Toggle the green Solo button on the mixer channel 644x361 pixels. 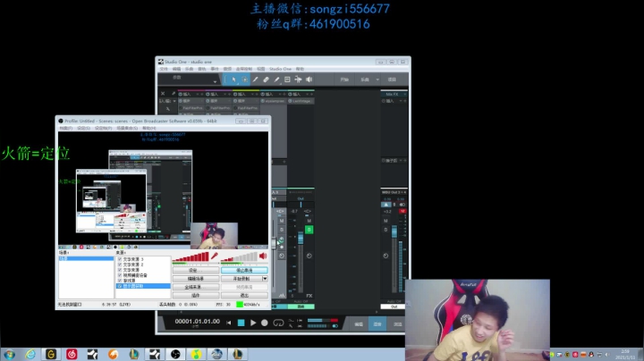pos(309,230)
